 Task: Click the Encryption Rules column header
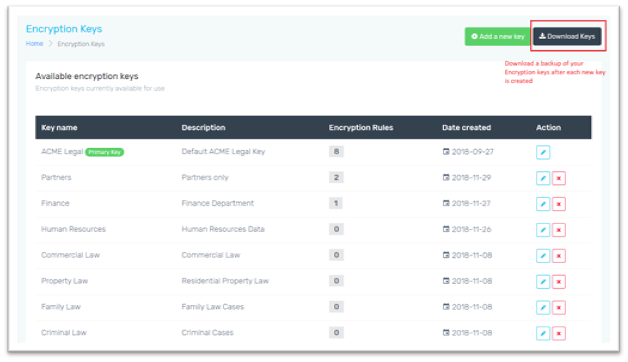[361, 128]
